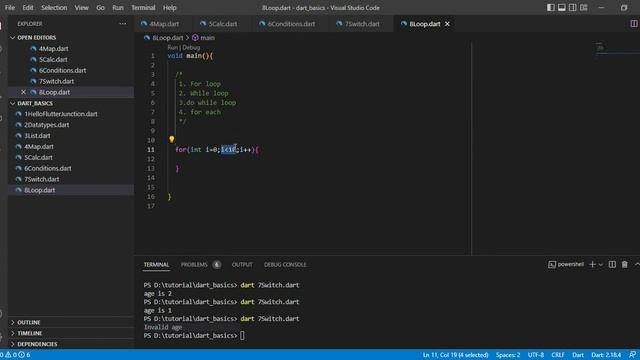Image resolution: width=640 pixels, height=360 pixels.
Task: Close 8Loop.dart in Open Editors list
Action: pos(23,92)
